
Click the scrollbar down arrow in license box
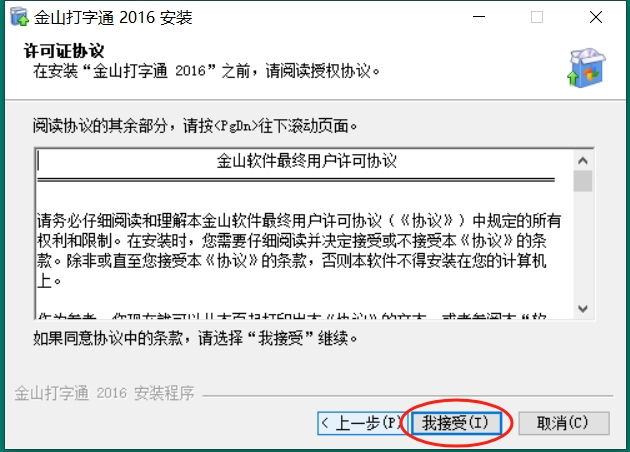point(583,309)
